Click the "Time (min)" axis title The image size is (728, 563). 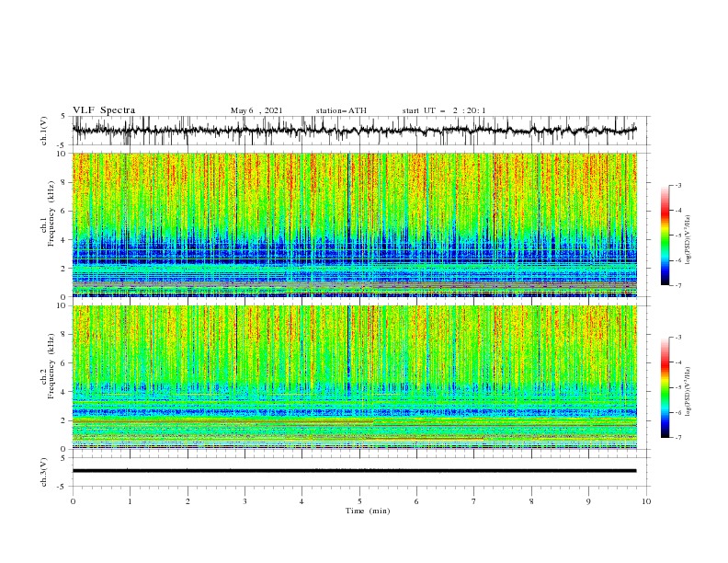coord(368,511)
